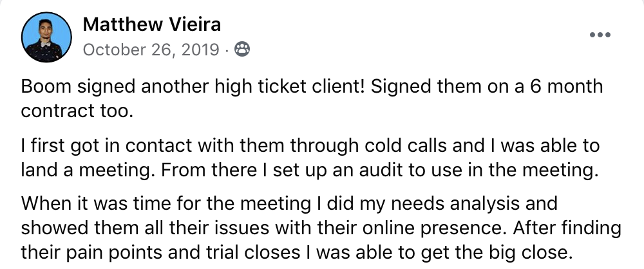Screen dimensions: 644x269
Task: Click the line beginning "land a meeting."
Action: coord(310,170)
